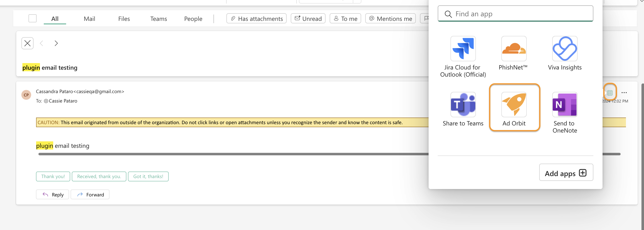Click the Apps grid icon on the message

point(610,93)
